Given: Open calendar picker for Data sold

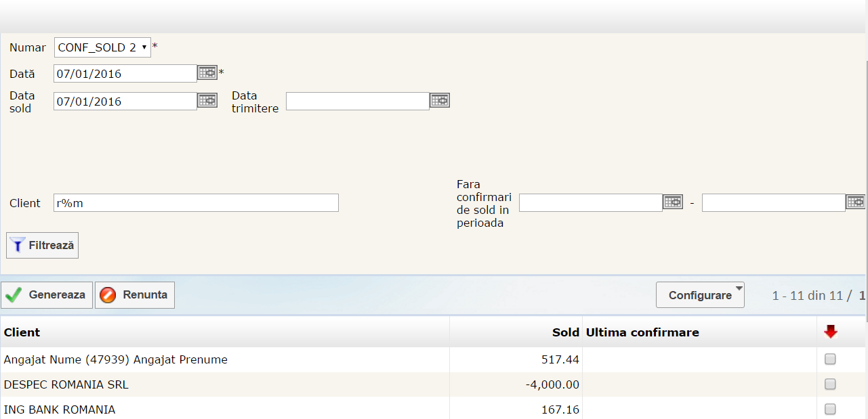Looking at the screenshot, I should (x=207, y=100).
